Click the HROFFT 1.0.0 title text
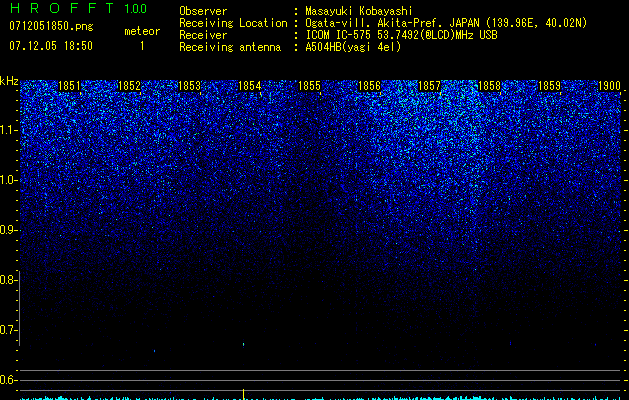Screen dimensions: 629x400 [x=78, y=8]
